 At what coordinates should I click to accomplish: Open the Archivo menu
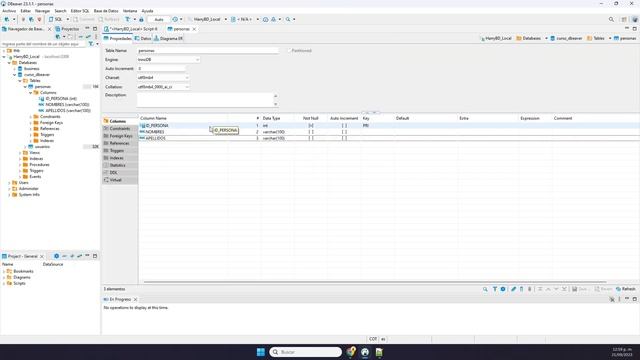click(9, 11)
